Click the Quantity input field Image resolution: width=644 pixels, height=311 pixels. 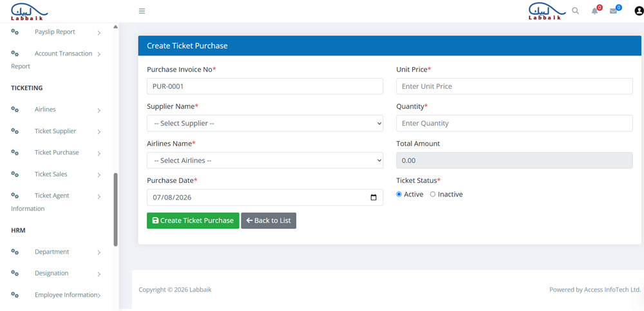[x=514, y=123]
